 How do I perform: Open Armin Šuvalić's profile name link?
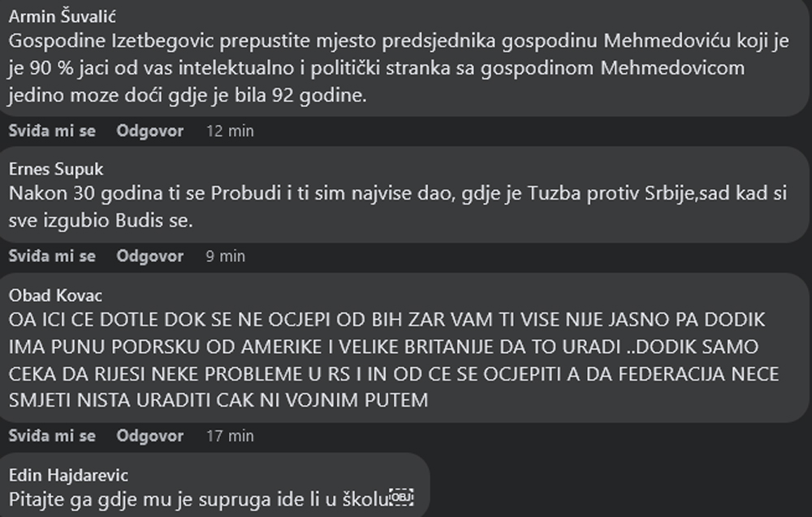click(63, 16)
